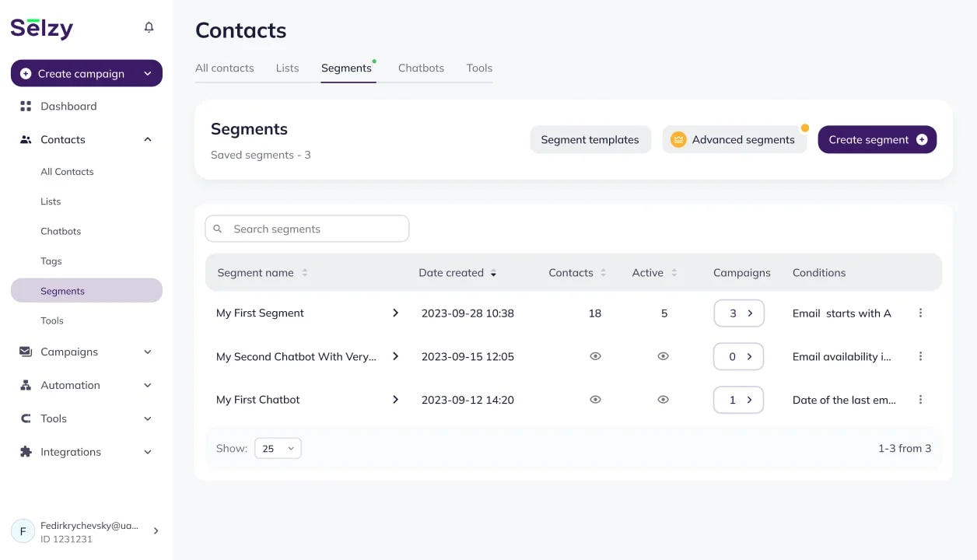Open Dashboard via its grid icon
Image resolution: width=977 pixels, height=560 pixels.
[26, 107]
